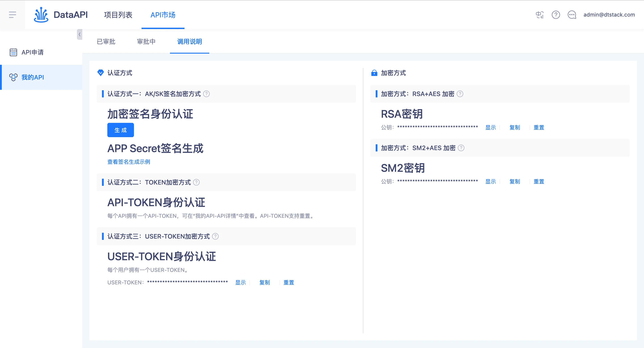Click the API-TOKEN身份认证 heading
The width and height of the screenshot is (644, 348).
[156, 202]
